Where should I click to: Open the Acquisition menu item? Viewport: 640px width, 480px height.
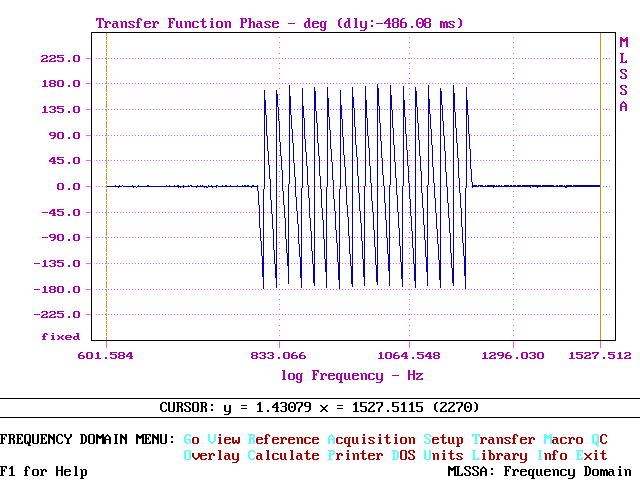[371, 440]
